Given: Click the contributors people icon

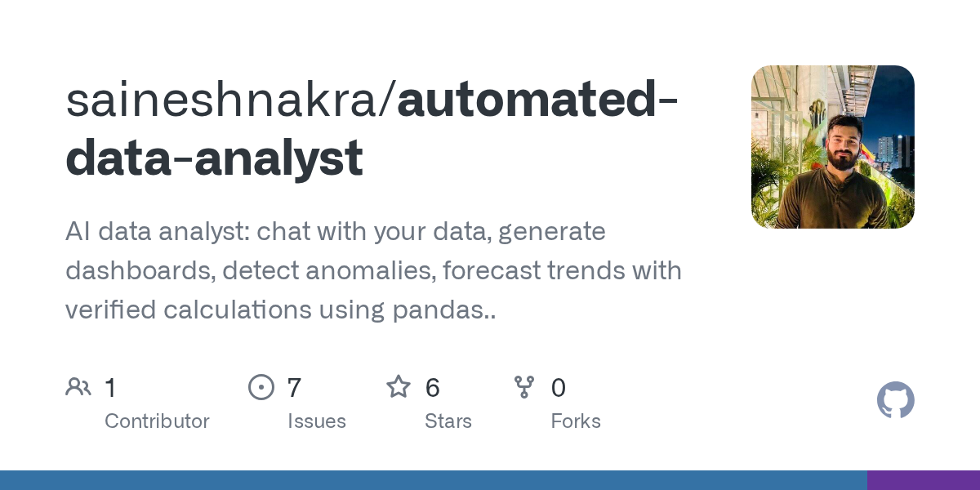Looking at the screenshot, I should [x=78, y=387].
